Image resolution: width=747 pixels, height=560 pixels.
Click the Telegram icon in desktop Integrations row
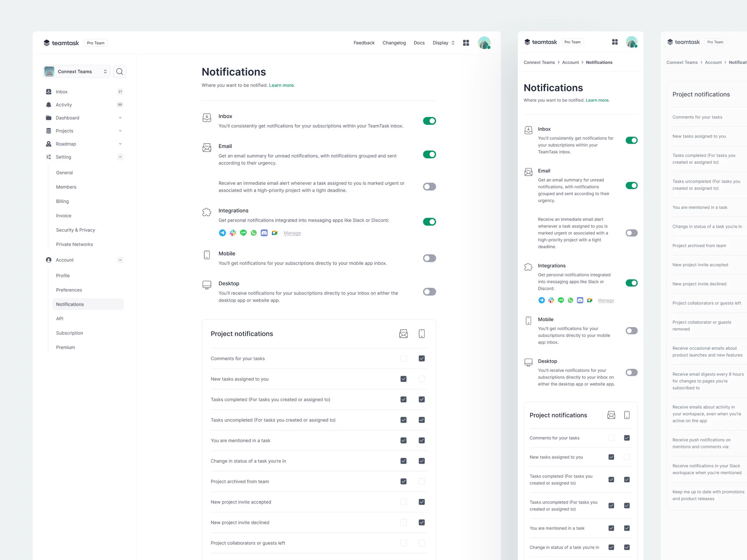tap(222, 233)
